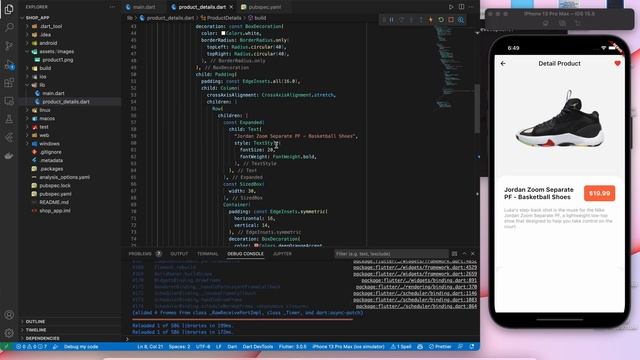Screen dimensions: 640x360
Task: Open the Manage gear icon
Action: click(x=9, y=333)
